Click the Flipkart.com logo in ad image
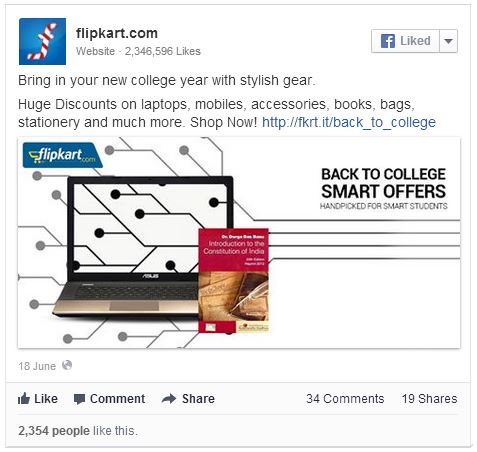 point(62,155)
